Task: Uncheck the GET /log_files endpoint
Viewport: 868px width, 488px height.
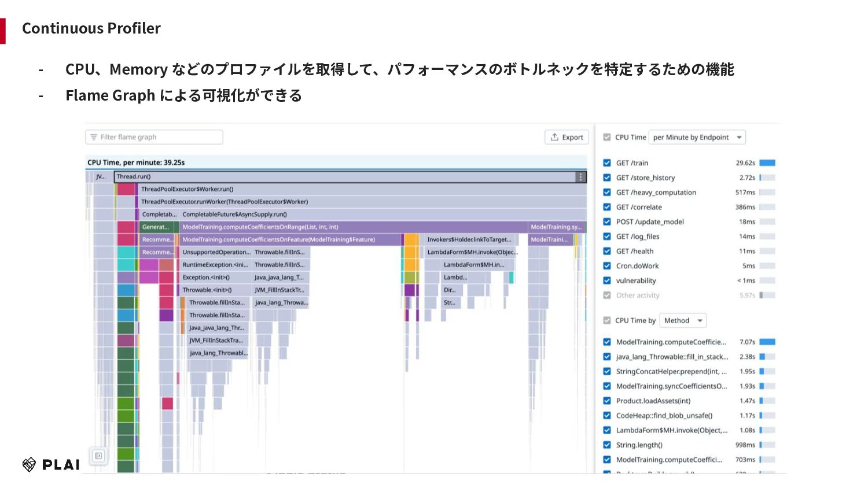Action: [607, 236]
